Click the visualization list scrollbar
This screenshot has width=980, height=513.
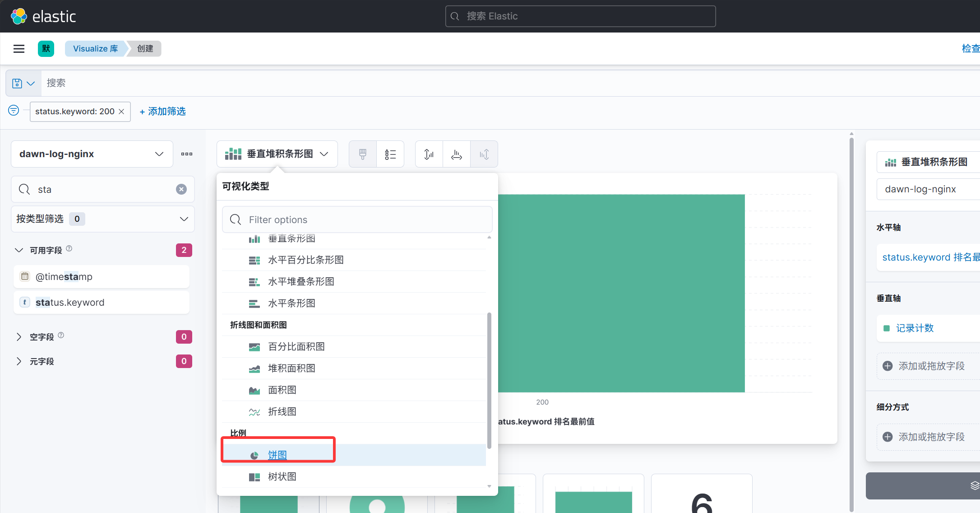click(489, 381)
